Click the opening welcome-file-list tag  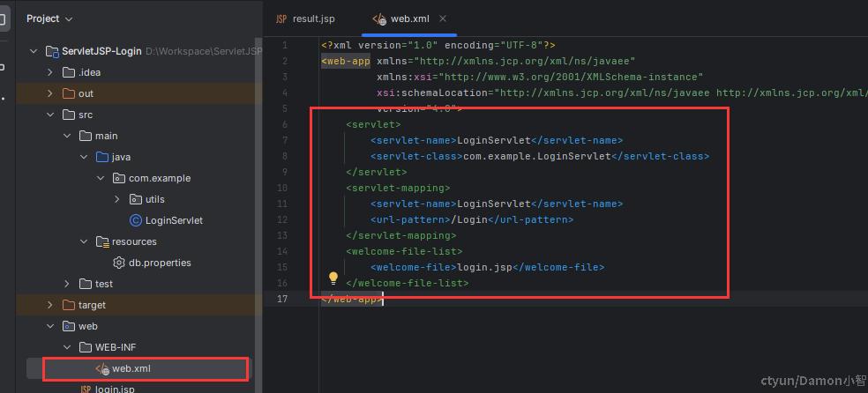pos(404,251)
